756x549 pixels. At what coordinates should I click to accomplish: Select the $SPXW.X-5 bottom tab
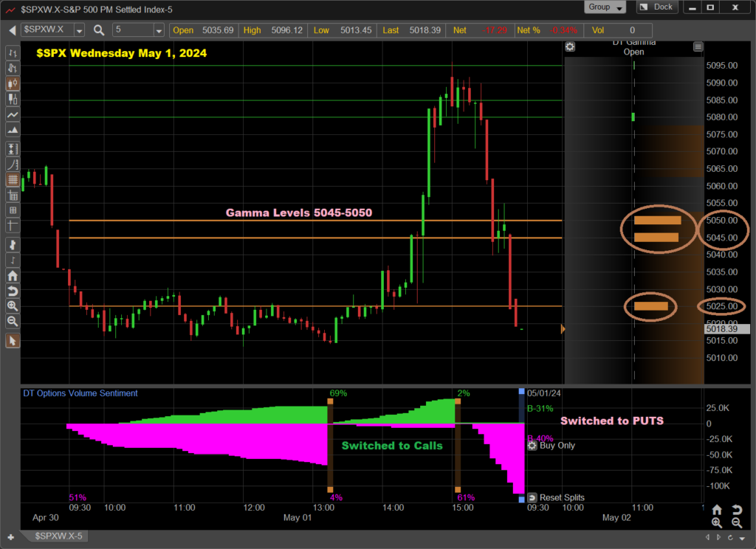(x=59, y=536)
